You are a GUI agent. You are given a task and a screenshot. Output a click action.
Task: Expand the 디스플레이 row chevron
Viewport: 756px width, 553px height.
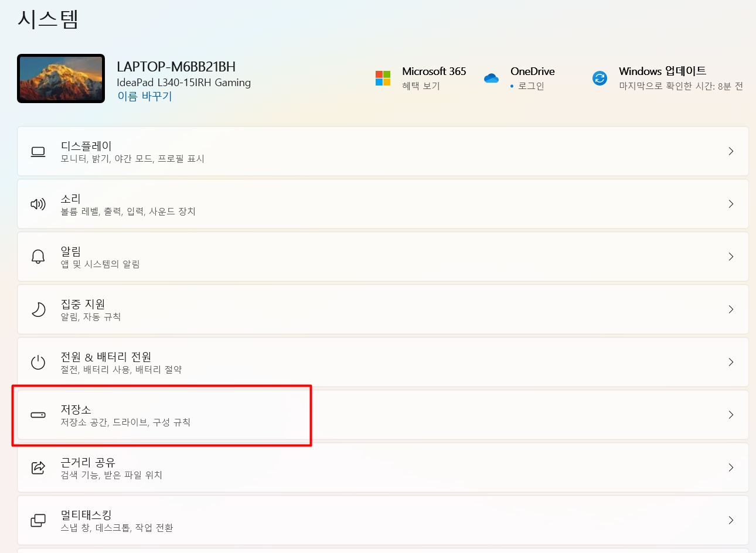[x=731, y=151]
